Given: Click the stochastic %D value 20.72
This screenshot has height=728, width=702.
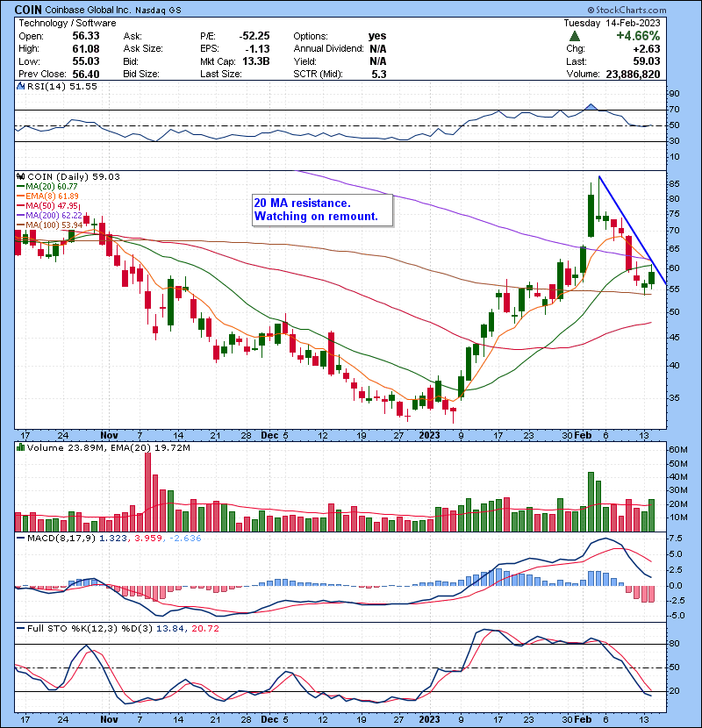Looking at the screenshot, I should point(204,629).
